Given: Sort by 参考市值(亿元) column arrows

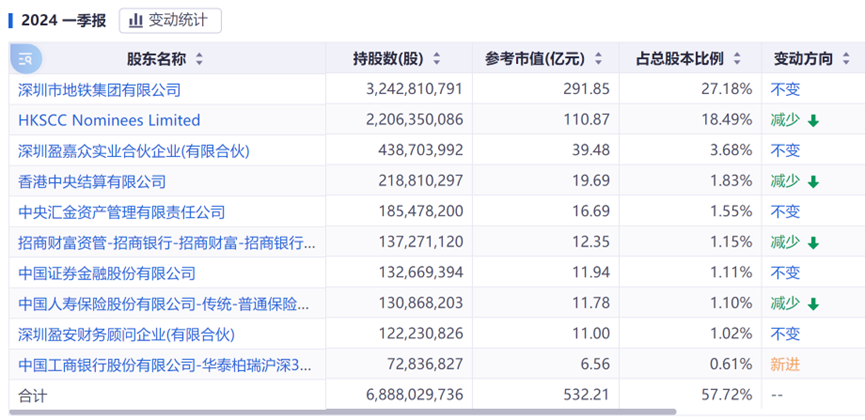Looking at the screenshot, I should click(598, 59).
